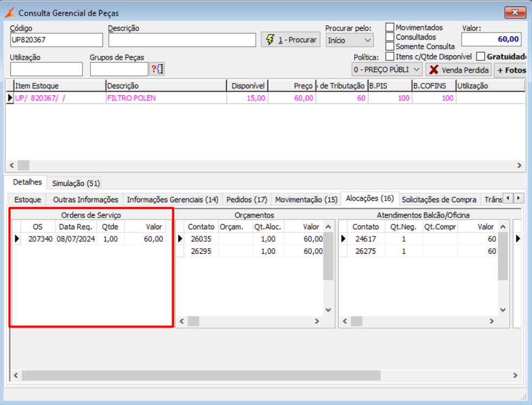Open Outras Informações tab
Screen dimensions: 532x405
click(86, 200)
